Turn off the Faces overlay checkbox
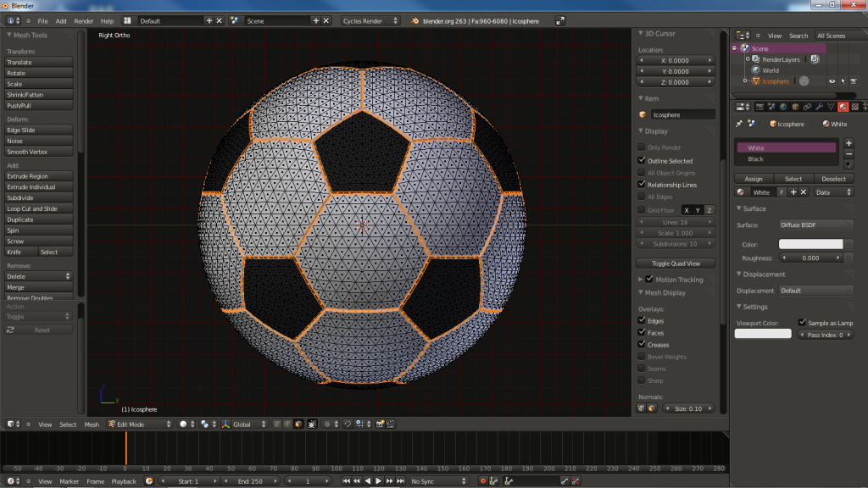 [x=642, y=332]
